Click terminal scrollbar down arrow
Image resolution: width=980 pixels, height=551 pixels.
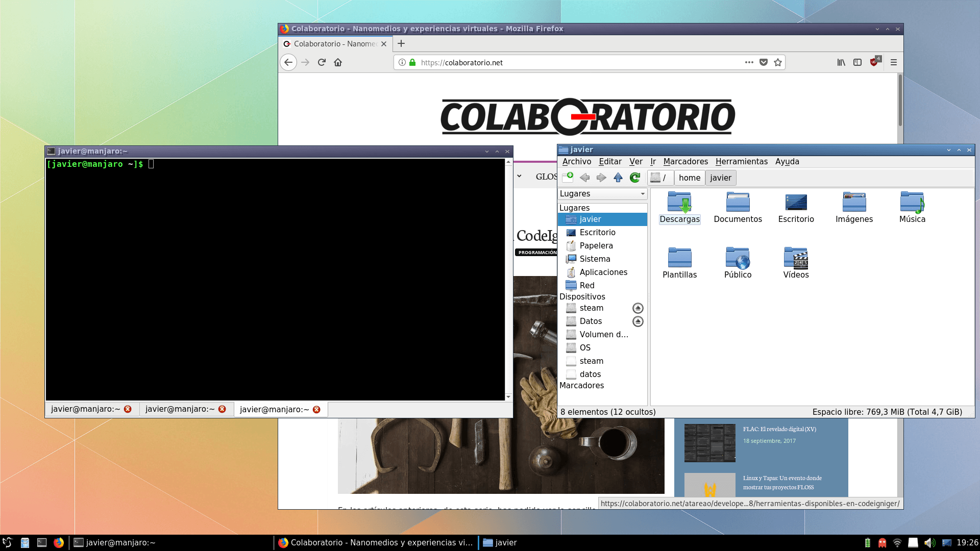pos(508,397)
